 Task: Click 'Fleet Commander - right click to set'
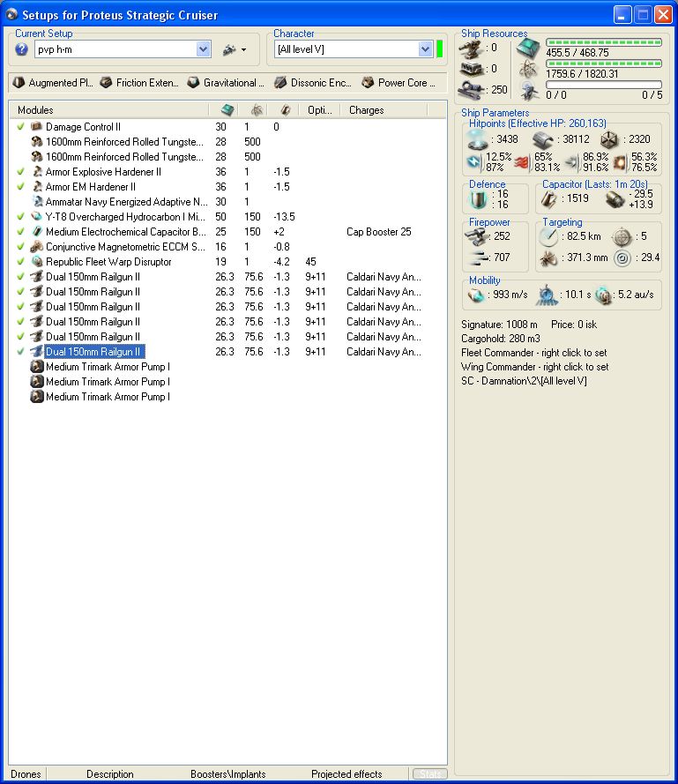(533, 353)
